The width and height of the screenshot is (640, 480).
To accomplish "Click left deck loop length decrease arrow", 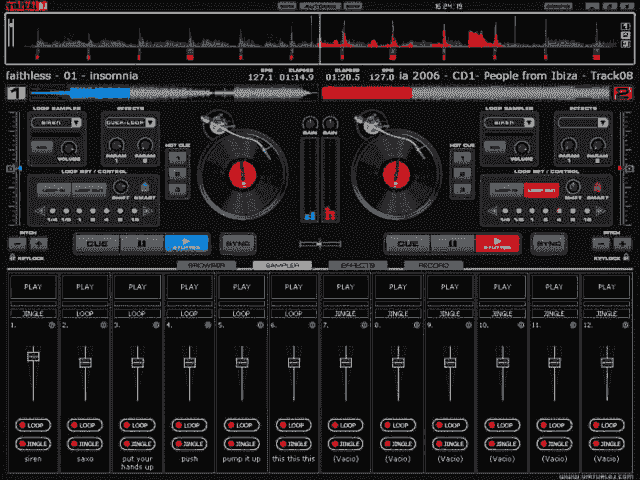I will click(x=39, y=211).
